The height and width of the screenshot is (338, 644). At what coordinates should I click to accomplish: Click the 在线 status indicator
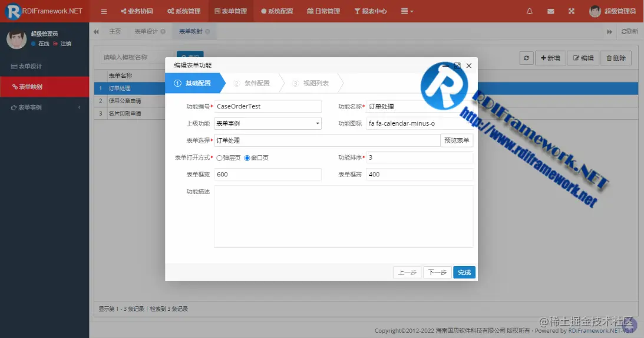point(41,44)
